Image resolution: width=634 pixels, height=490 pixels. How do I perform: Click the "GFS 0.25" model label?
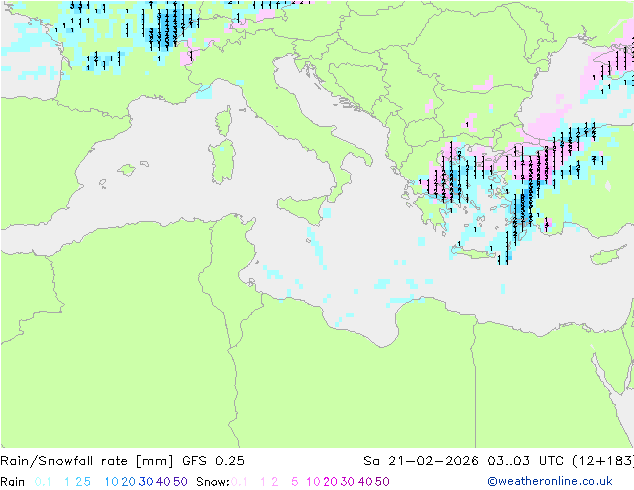[213, 461]
